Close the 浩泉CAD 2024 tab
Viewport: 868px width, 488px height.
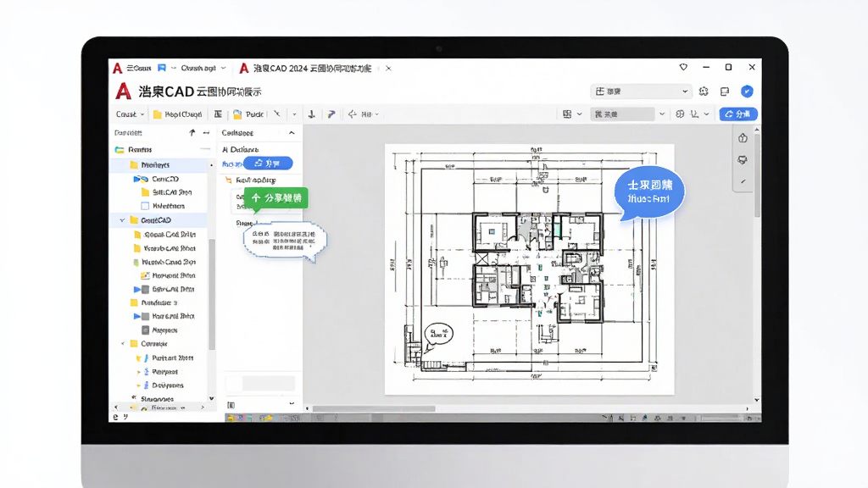coord(388,69)
